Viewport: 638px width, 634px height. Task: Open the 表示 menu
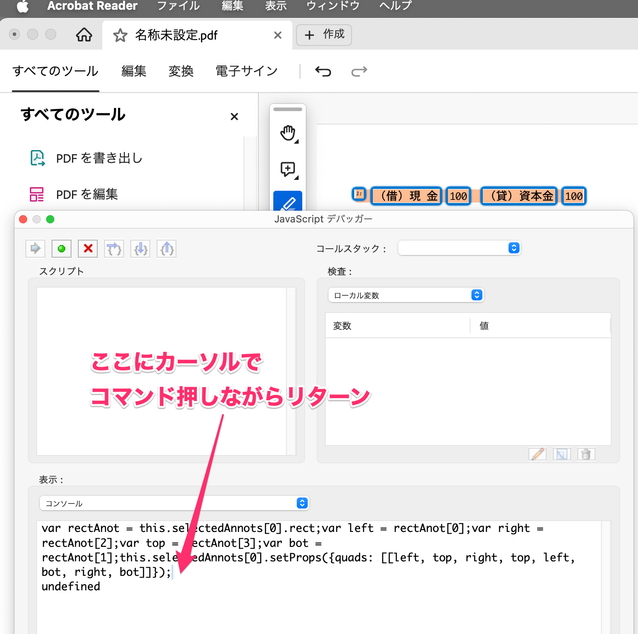pos(276,6)
